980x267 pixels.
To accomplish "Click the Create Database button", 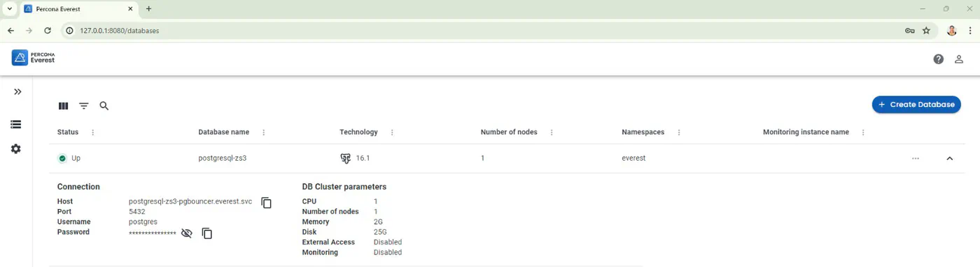I will pyautogui.click(x=916, y=104).
